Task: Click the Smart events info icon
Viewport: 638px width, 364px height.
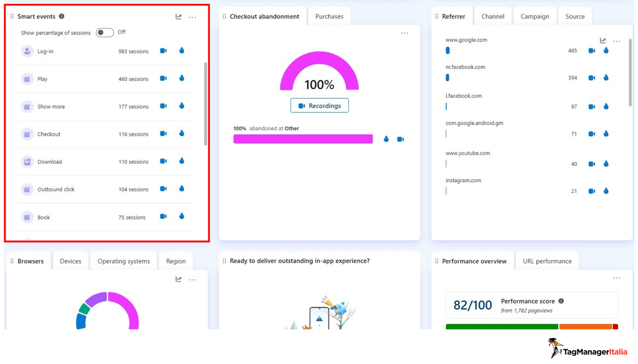Action: click(61, 16)
